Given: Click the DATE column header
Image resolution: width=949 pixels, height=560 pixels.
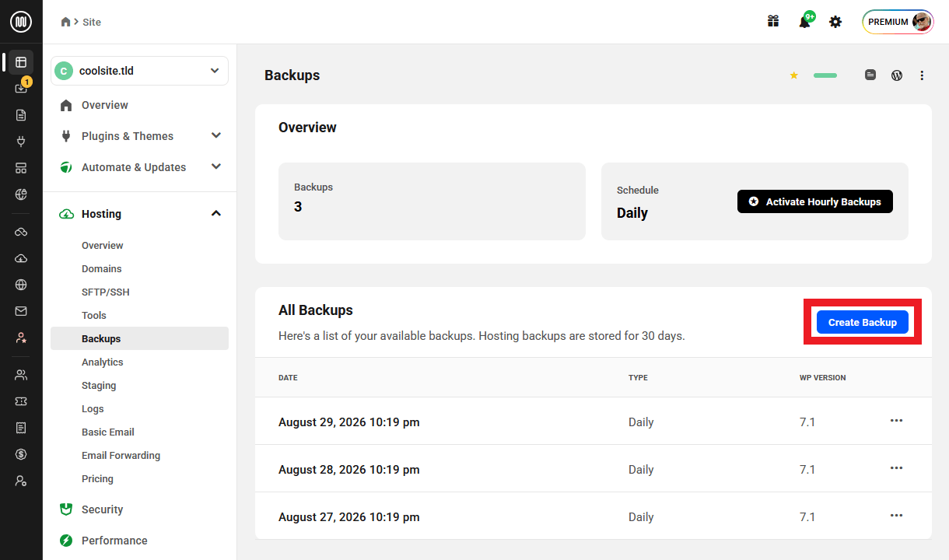Looking at the screenshot, I should click(x=288, y=377).
